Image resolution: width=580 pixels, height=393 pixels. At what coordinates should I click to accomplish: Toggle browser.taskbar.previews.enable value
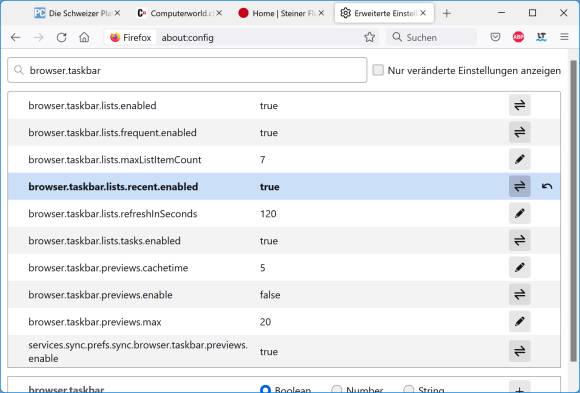pyautogui.click(x=519, y=295)
